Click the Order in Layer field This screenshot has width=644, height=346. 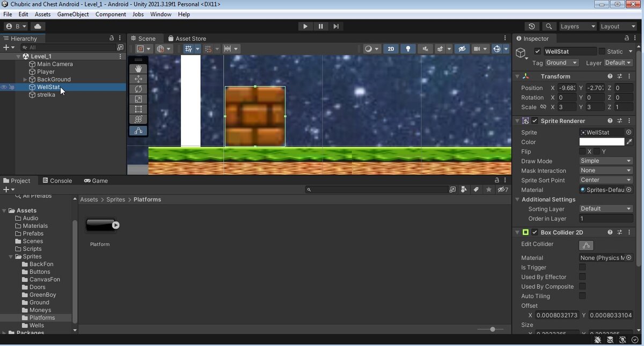pyautogui.click(x=606, y=218)
